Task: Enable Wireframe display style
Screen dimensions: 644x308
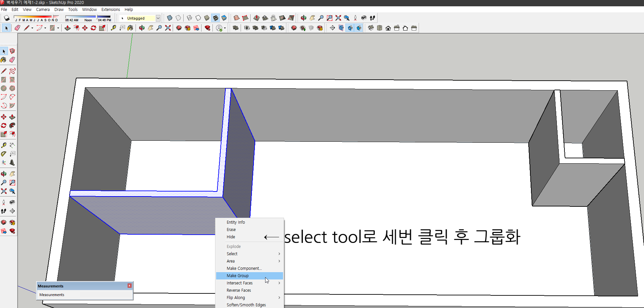Action: pyautogui.click(x=189, y=18)
